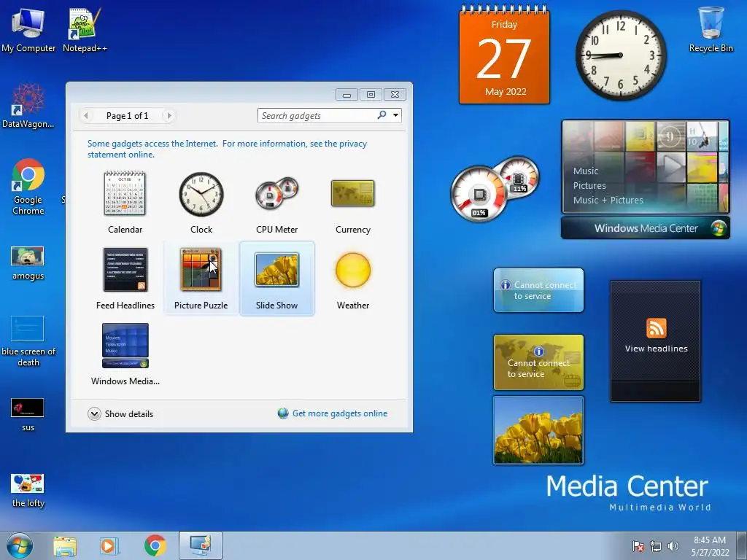Go to the previous gadget page
The image size is (747, 560).
[86, 115]
